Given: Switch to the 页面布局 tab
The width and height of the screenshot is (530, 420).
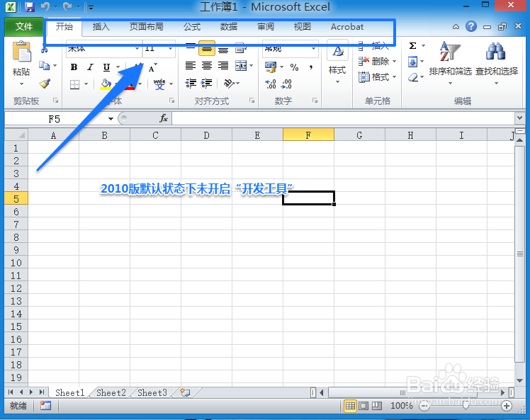Looking at the screenshot, I should coord(147,27).
